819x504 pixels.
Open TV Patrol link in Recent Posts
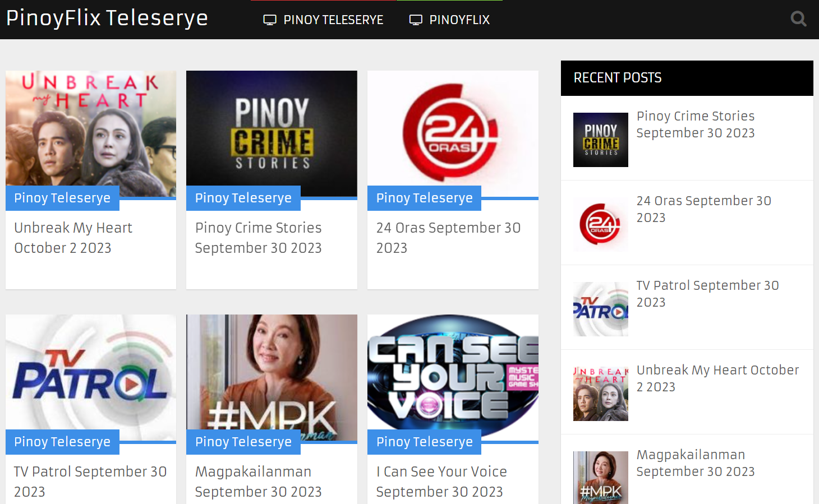(707, 293)
